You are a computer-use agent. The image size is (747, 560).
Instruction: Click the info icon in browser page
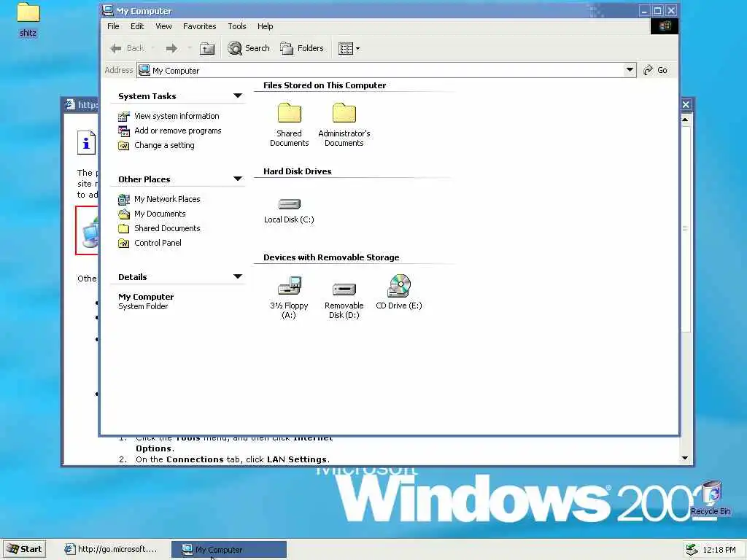[x=86, y=142]
